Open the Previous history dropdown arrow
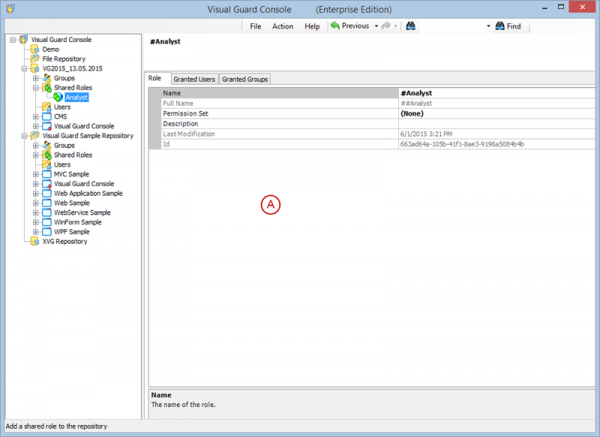The height and width of the screenshot is (437, 600). pos(376,26)
